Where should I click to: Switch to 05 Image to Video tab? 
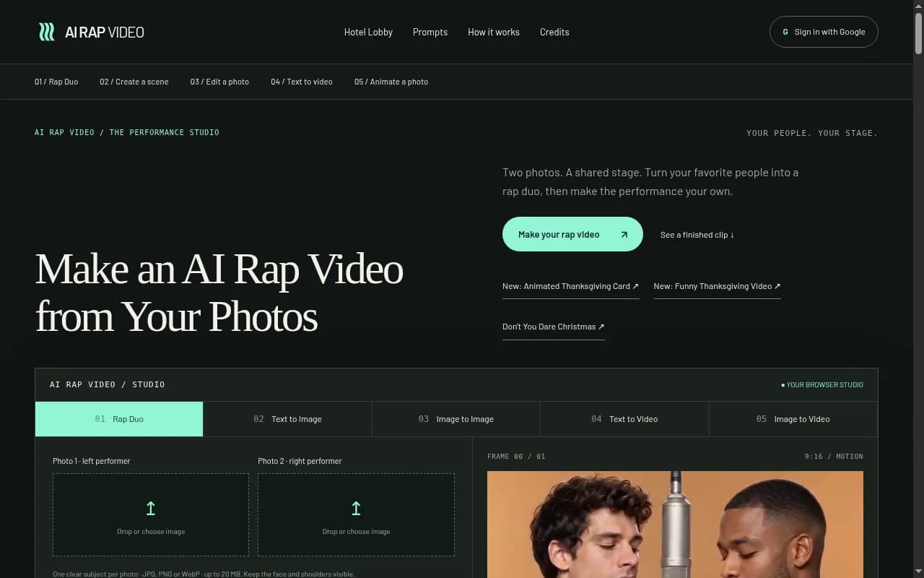coord(793,419)
